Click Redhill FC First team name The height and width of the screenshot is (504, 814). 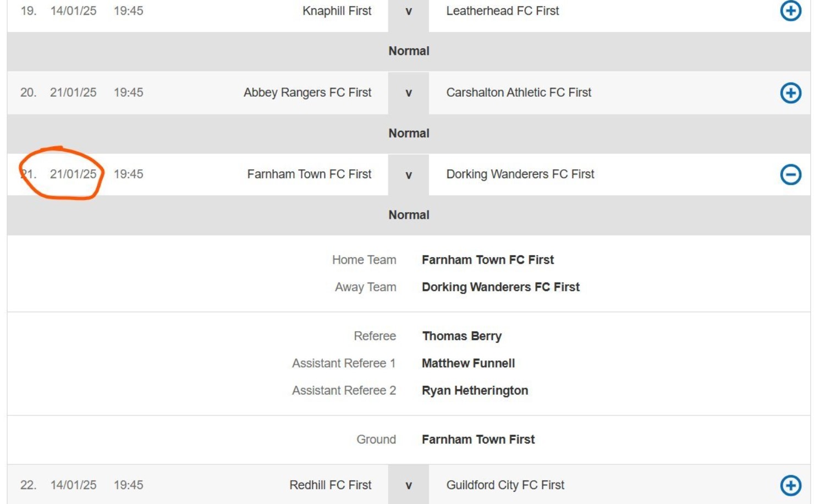click(331, 485)
